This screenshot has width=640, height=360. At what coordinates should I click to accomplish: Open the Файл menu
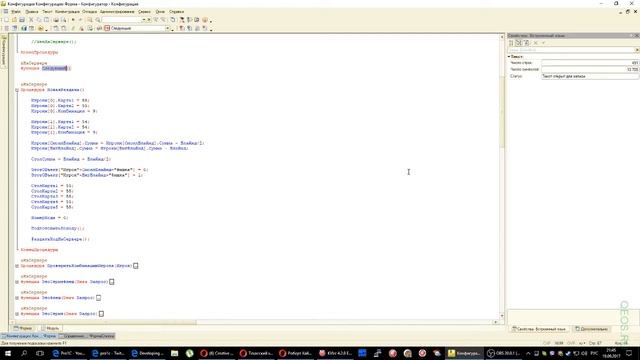point(16,12)
